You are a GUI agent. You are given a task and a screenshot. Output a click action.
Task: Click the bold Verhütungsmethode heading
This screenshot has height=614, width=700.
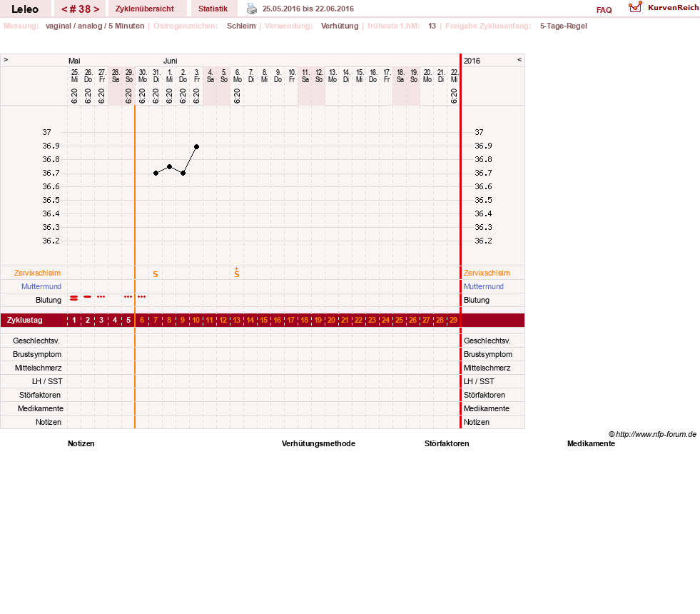(x=318, y=443)
